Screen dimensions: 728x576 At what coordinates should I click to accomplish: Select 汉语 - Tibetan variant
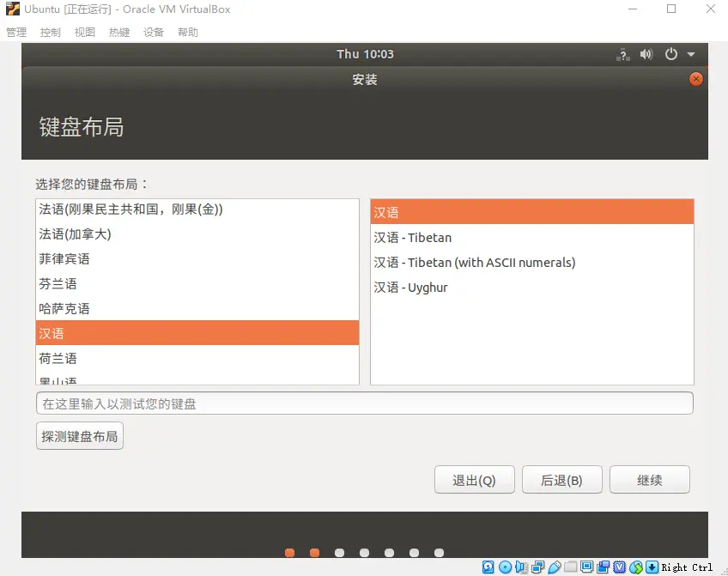[532, 238]
